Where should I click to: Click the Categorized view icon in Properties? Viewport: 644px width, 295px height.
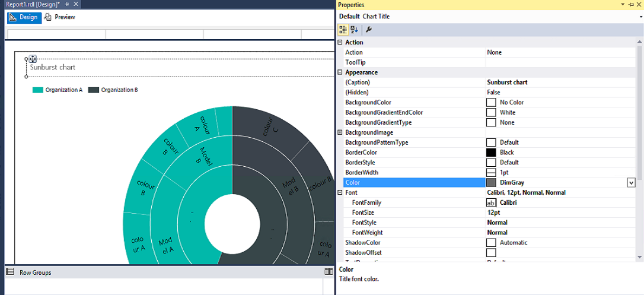pos(343,30)
